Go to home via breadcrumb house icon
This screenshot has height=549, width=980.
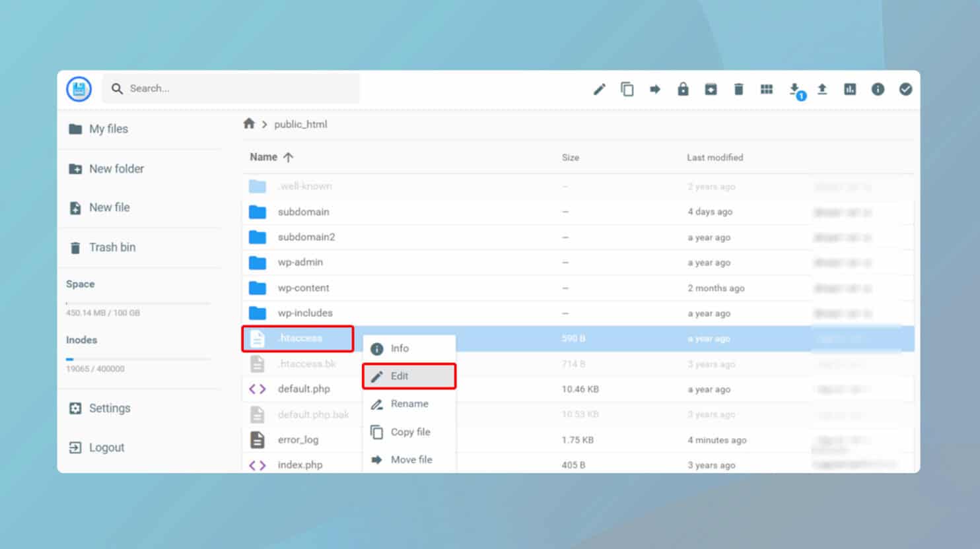(x=249, y=123)
